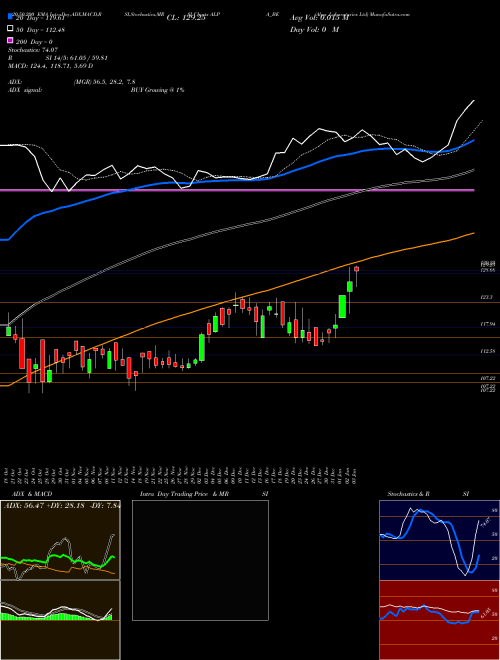Image resolution: width=500 pixels, height=660 pixels.
Task: Click the tallest green candle near chart end
Action: (x=342, y=306)
